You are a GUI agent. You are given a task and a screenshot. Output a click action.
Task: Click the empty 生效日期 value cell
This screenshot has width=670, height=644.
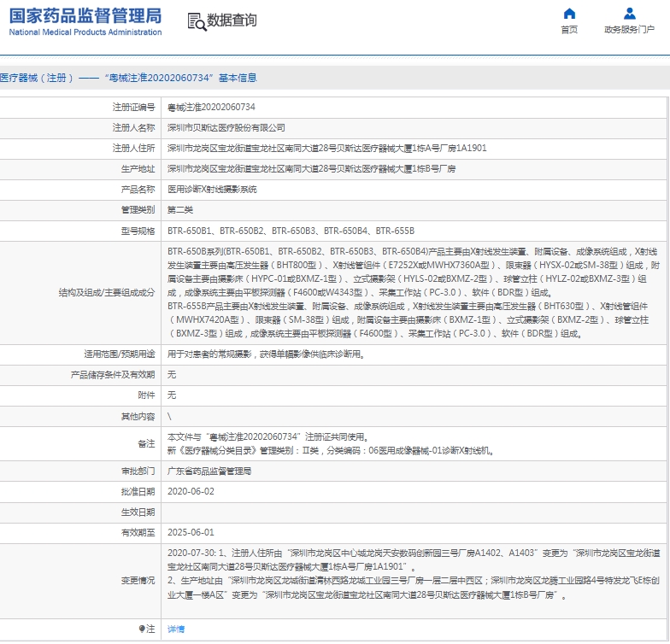pos(414,512)
